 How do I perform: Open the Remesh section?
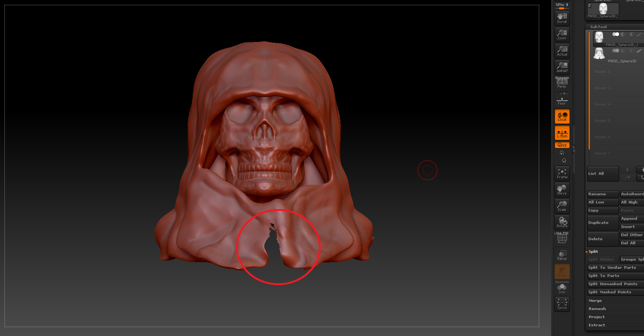[x=597, y=309]
